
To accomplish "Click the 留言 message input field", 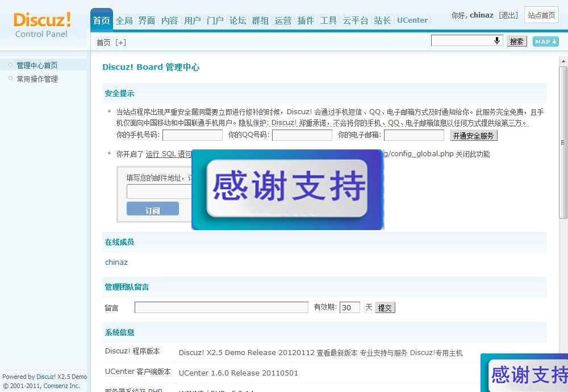I will pyautogui.click(x=222, y=307).
